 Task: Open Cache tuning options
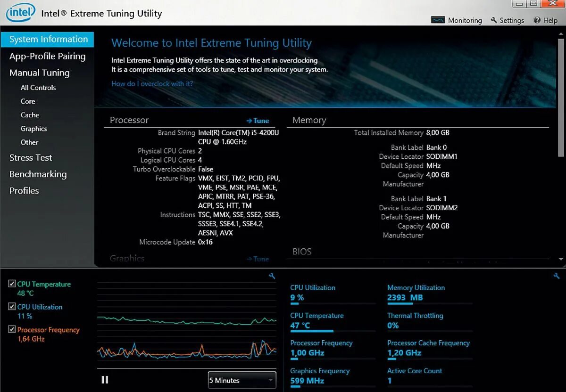[x=30, y=115]
